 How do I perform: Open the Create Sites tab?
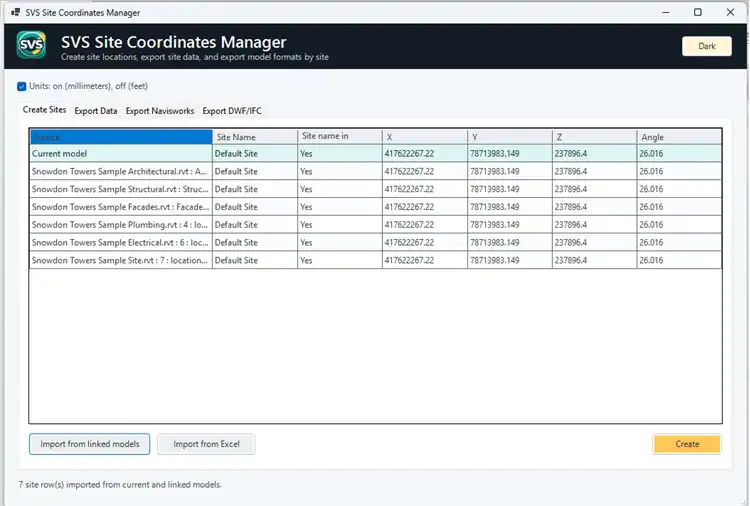(x=44, y=110)
